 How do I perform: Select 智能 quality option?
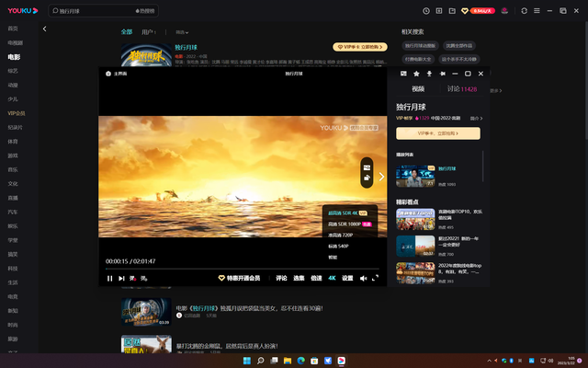333,258
